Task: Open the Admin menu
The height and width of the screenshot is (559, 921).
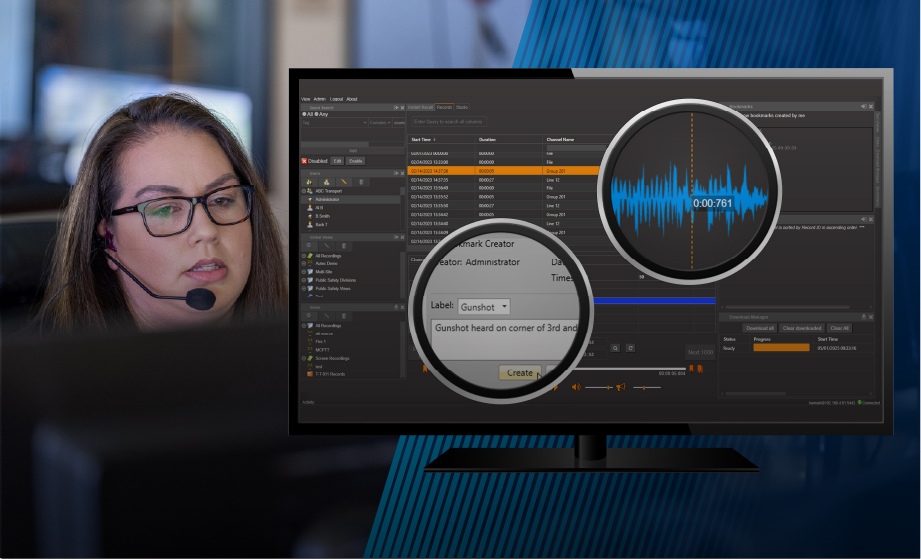Action: click(320, 99)
